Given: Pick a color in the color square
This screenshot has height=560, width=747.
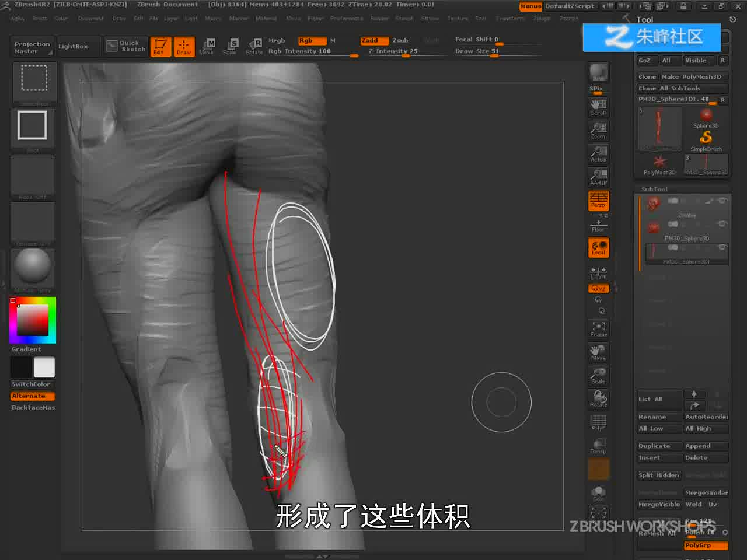Looking at the screenshot, I should tap(32, 320).
